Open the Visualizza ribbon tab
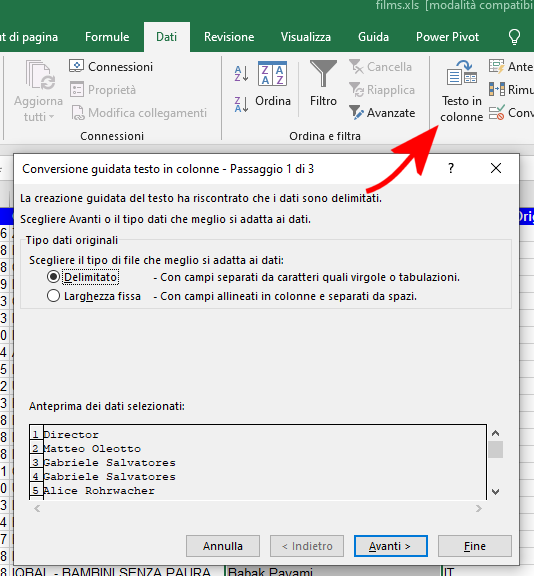Image resolution: width=534 pixels, height=576 pixels. click(x=306, y=37)
